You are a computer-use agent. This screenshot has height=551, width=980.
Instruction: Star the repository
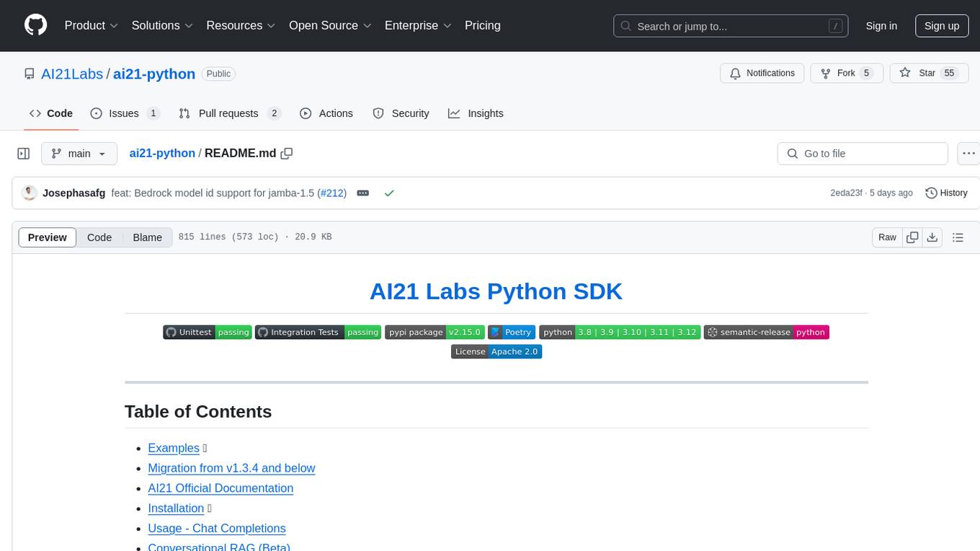click(x=929, y=73)
